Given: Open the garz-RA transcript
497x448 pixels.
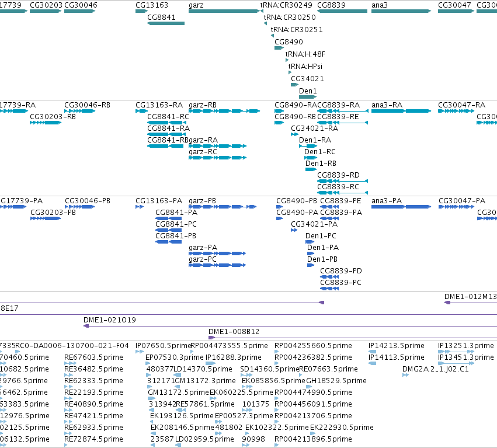Looking at the screenshot, I should 217,146.
